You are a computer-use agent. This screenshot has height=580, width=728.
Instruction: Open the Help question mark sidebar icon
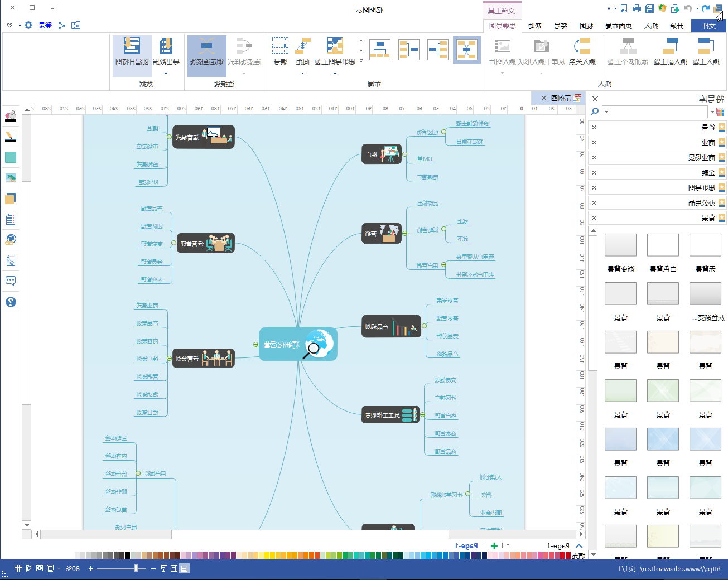click(x=11, y=302)
